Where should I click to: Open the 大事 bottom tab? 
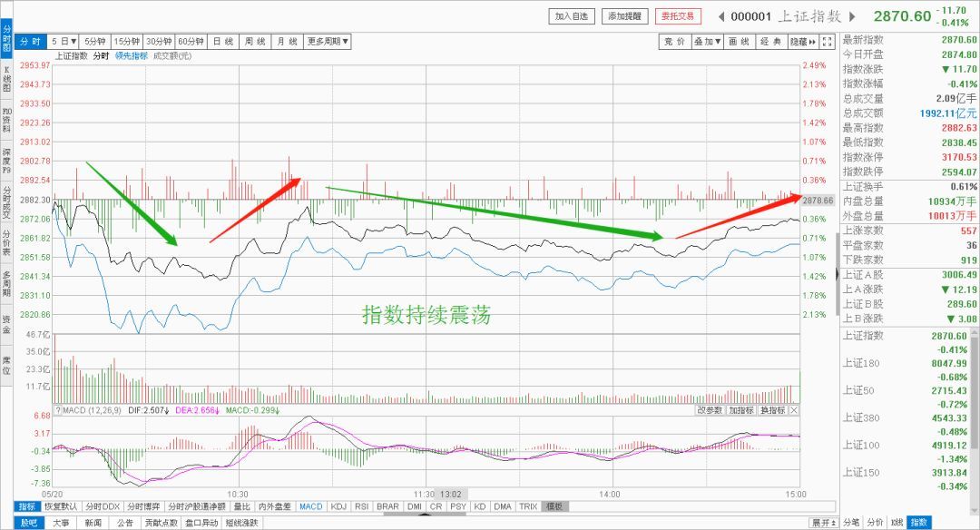point(61,523)
